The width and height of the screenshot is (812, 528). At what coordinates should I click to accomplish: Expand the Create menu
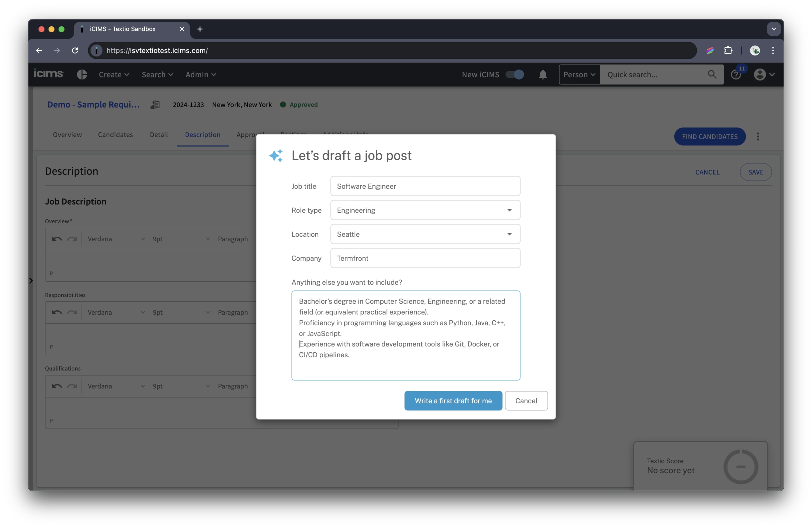click(x=114, y=74)
